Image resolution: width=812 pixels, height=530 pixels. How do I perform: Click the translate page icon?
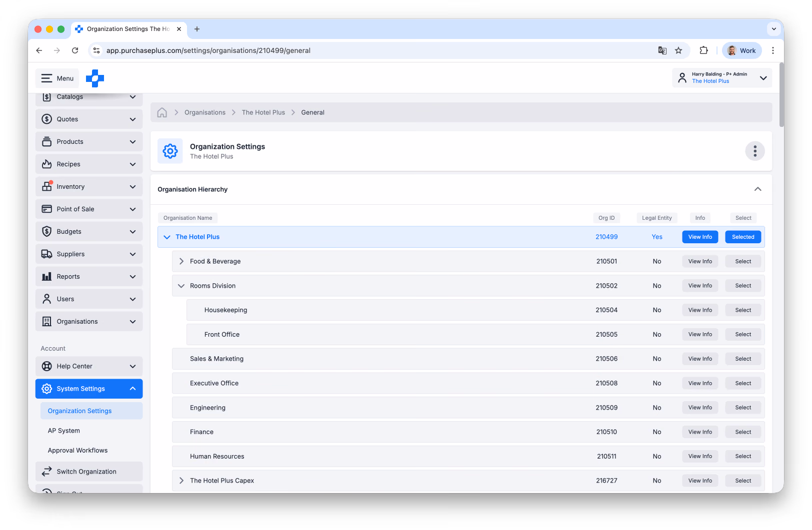click(662, 50)
